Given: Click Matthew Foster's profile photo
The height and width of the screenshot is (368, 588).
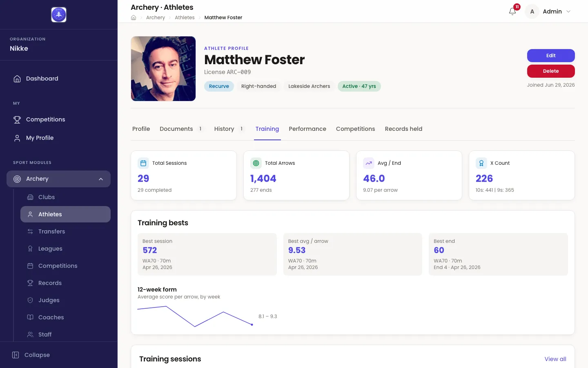Looking at the screenshot, I should (163, 69).
